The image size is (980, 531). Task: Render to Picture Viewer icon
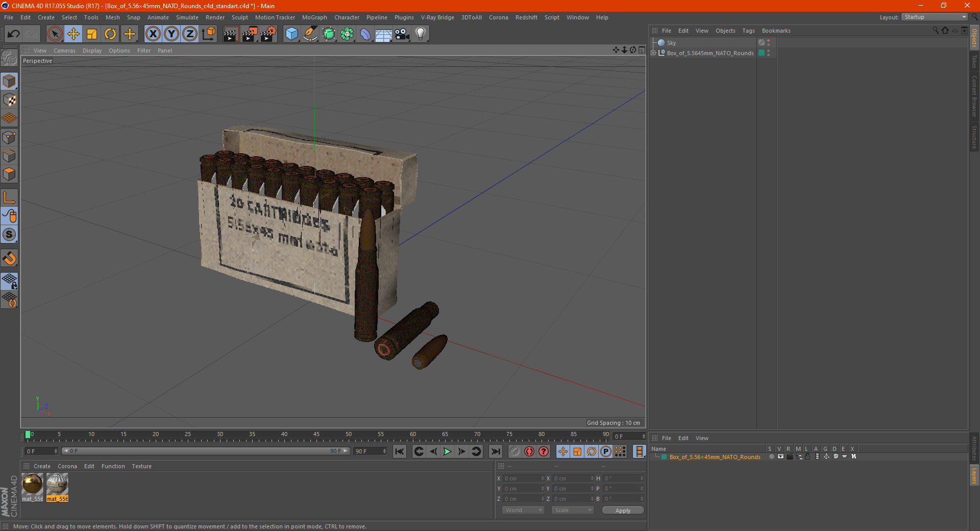pos(250,34)
